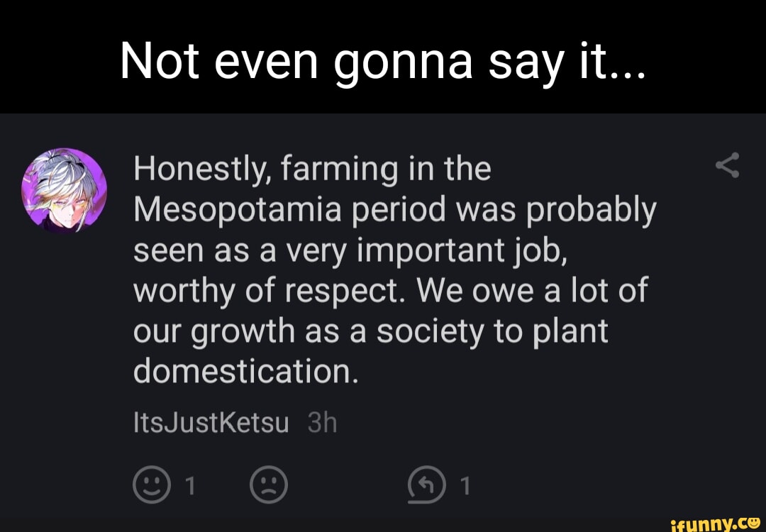Toggle the smiley reaction on the post
The width and height of the screenshot is (766, 532).
pyautogui.click(x=152, y=485)
